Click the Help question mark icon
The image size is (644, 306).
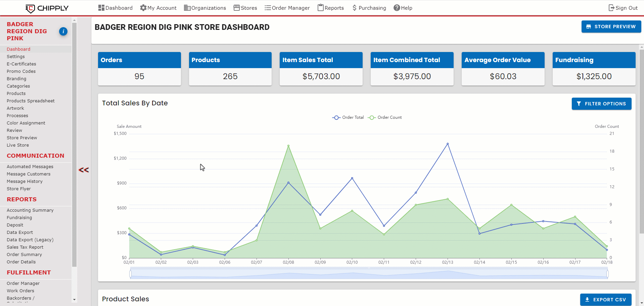pyautogui.click(x=397, y=8)
